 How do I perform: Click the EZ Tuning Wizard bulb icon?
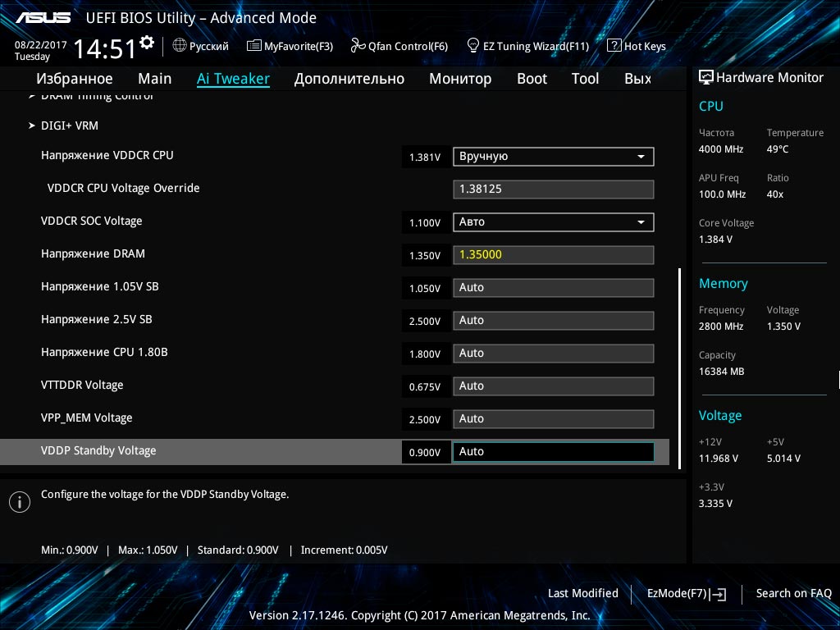click(x=473, y=46)
